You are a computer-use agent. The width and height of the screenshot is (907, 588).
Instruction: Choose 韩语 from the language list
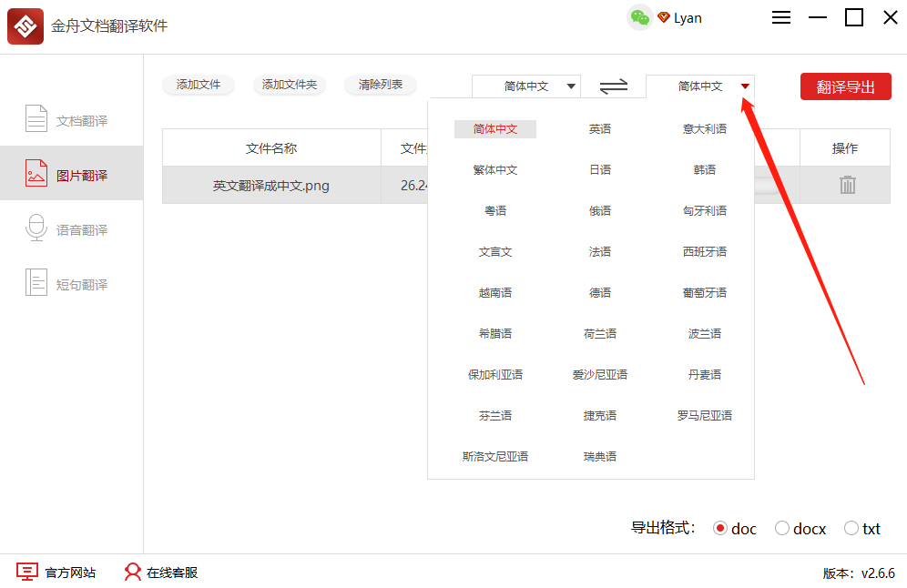click(705, 170)
